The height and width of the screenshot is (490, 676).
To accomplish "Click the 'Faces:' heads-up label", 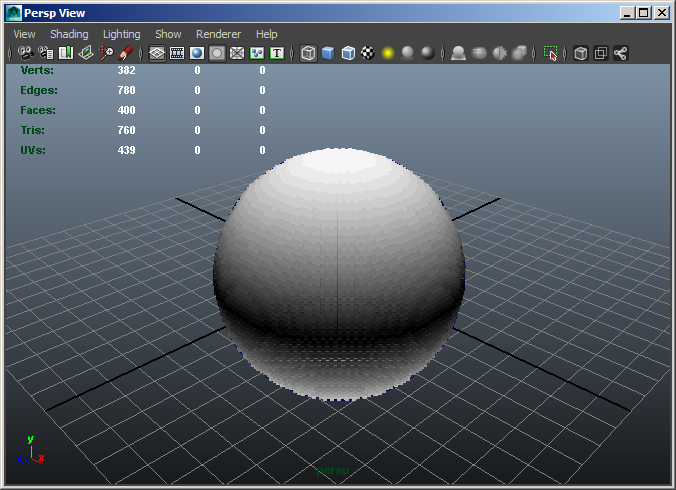I will tap(38, 110).
